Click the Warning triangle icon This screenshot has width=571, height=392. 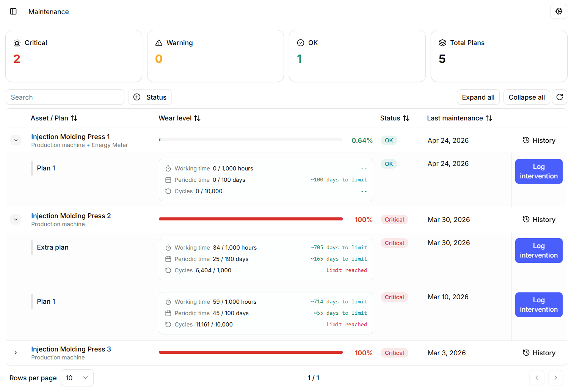coord(159,43)
